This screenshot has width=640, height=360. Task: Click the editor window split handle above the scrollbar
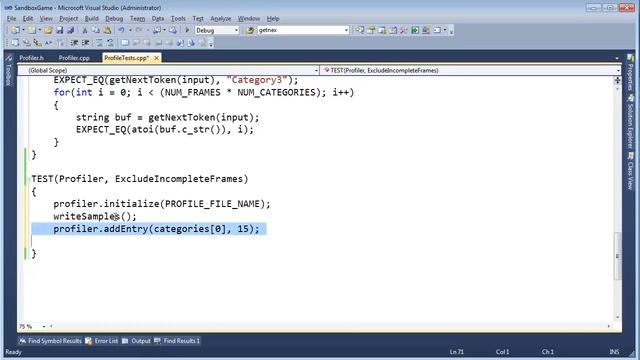(618, 80)
